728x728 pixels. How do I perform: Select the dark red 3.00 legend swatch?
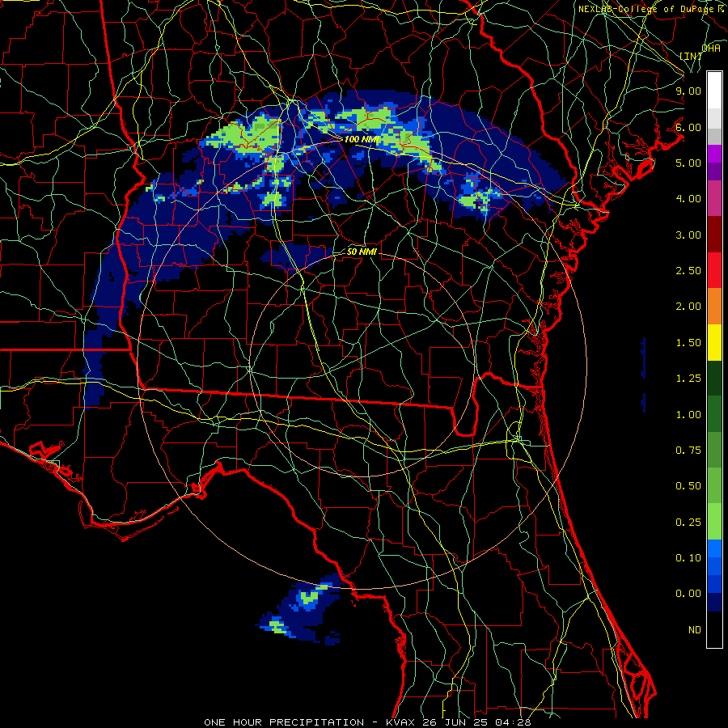tap(714, 234)
